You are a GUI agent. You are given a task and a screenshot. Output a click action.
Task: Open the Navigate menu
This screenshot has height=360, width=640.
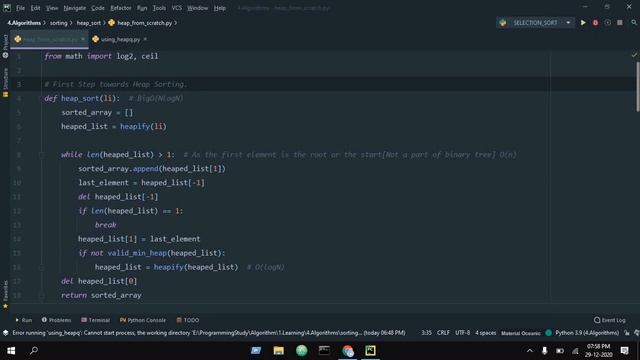coord(75,8)
